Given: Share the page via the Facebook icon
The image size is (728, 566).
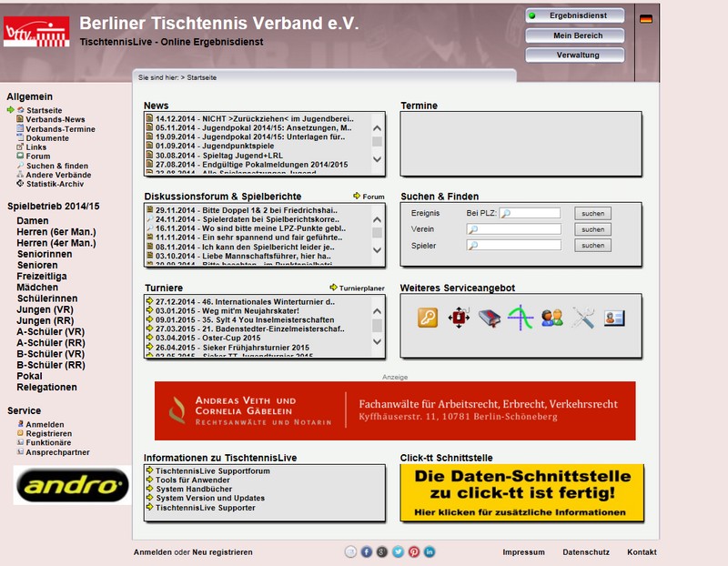Looking at the screenshot, I should click(367, 551).
